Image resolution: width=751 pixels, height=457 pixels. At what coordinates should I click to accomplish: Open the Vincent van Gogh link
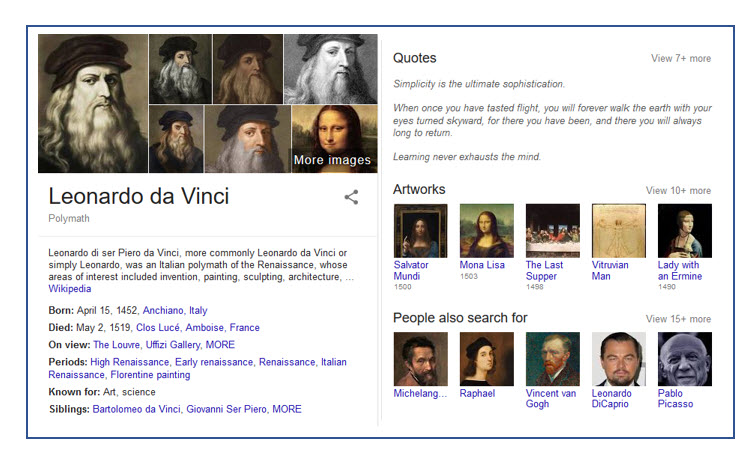(551, 398)
